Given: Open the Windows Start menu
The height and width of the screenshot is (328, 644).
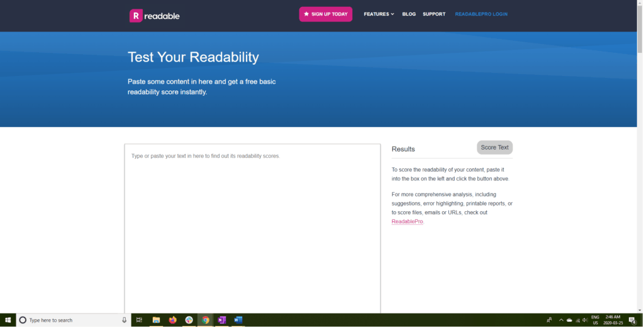Looking at the screenshot, I should [8, 320].
